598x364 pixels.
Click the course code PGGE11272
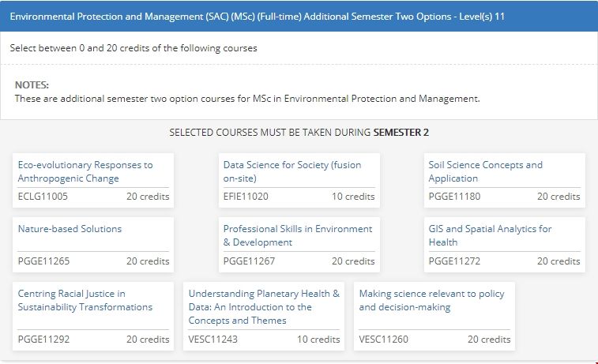point(454,261)
